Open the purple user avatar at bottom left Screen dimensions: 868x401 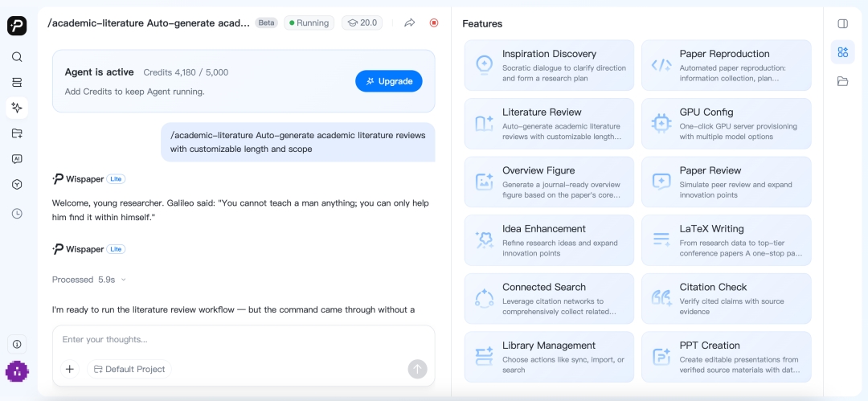[x=17, y=371]
